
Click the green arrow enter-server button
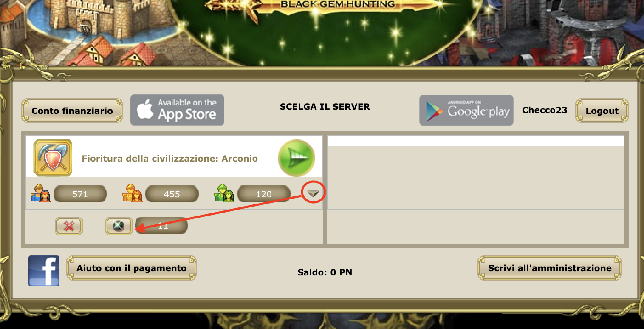296,158
